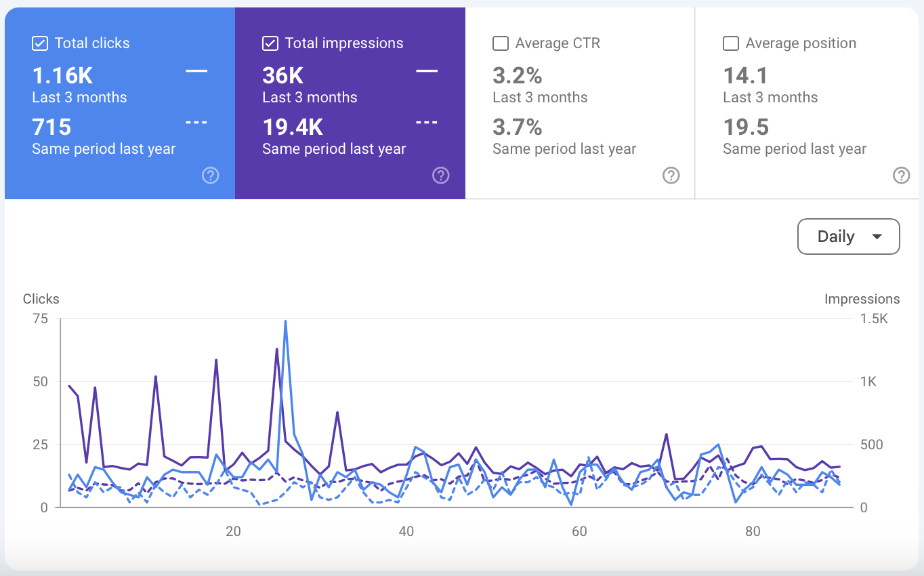The height and width of the screenshot is (576, 924).
Task: Select the 36K total impressions figure
Action: click(x=283, y=75)
